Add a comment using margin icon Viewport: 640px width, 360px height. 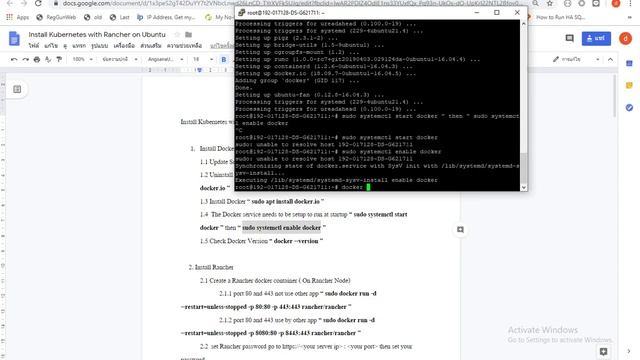[x=460, y=230]
